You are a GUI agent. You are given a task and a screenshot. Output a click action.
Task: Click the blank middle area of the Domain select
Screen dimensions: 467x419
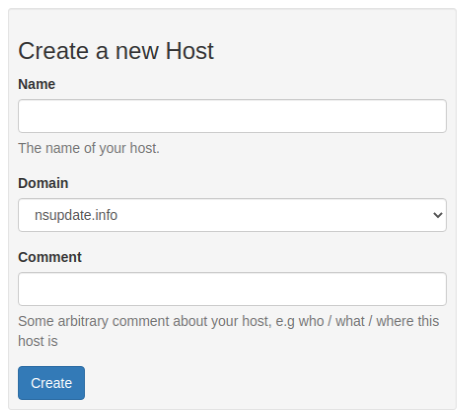coord(267,215)
